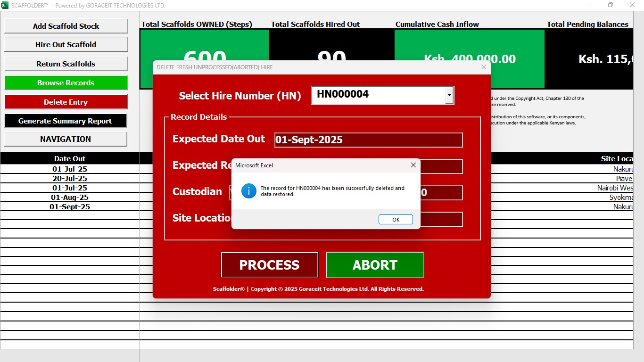The image size is (644, 362).
Task: Click the HN000004 hire number combo box
Action: pos(378,95)
